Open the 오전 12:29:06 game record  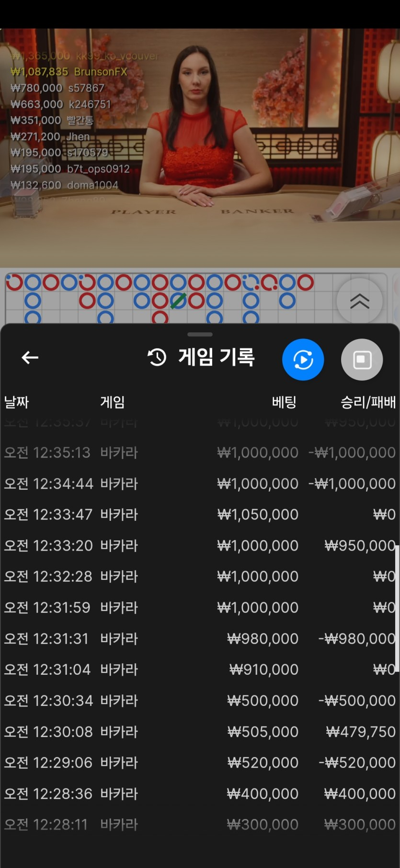[200, 762]
